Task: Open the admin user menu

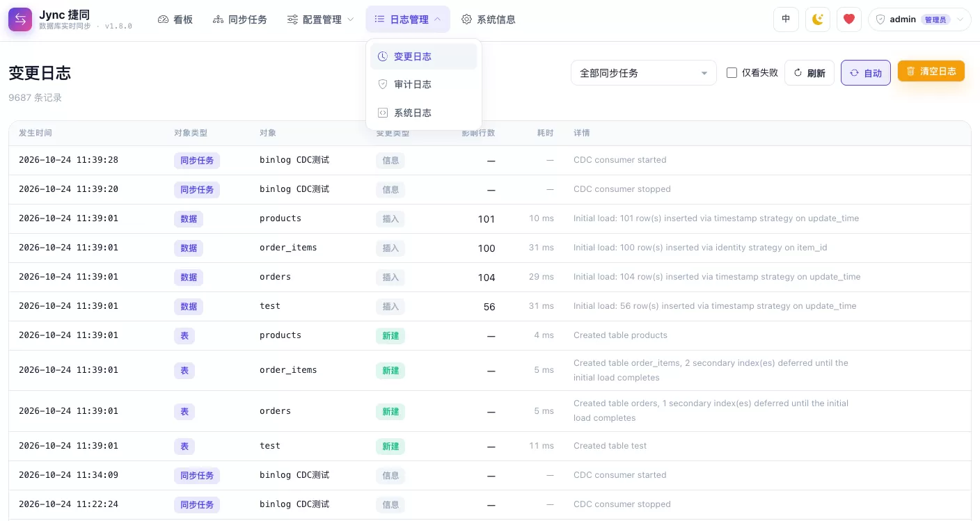Action: [x=919, y=19]
